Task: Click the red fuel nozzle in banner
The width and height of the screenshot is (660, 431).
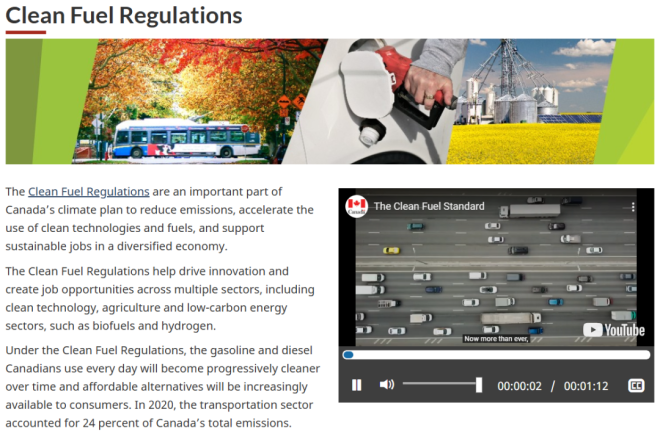Action: 412,95
